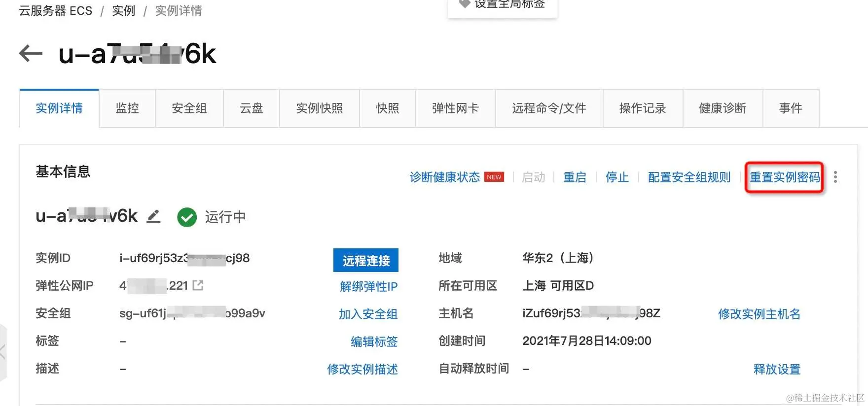The height and width of the screenshot is (406, 868).
Task: Click the 实例详情 breadcrumb text
Action: (x=179, y=11)
